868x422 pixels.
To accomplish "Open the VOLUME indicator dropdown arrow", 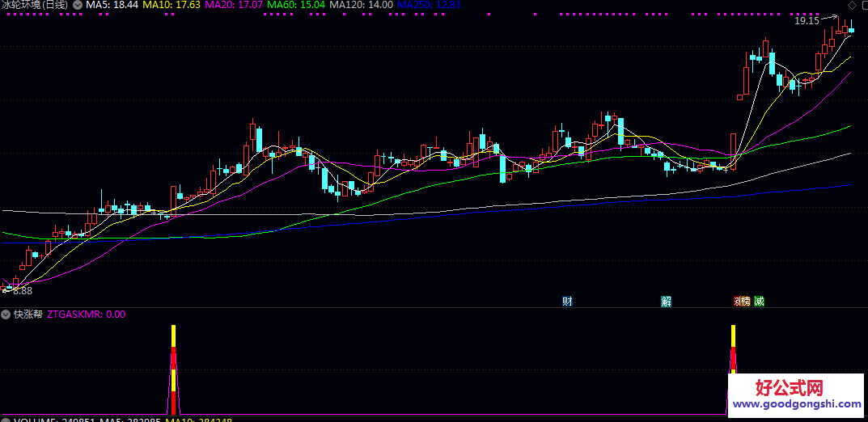I will [6, 420].
